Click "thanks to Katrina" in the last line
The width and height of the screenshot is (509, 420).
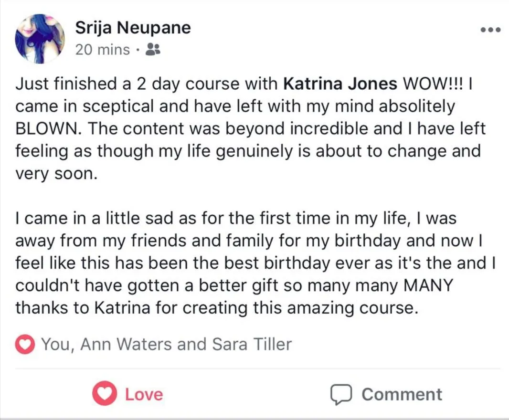(76, 308)
